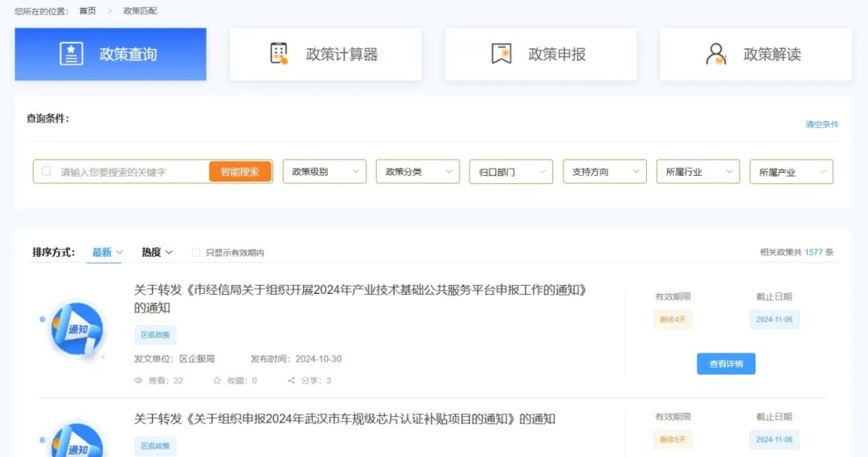Open the 政策分类 dropdown
This screenshot has width=868, height=457.
[418, 172]
